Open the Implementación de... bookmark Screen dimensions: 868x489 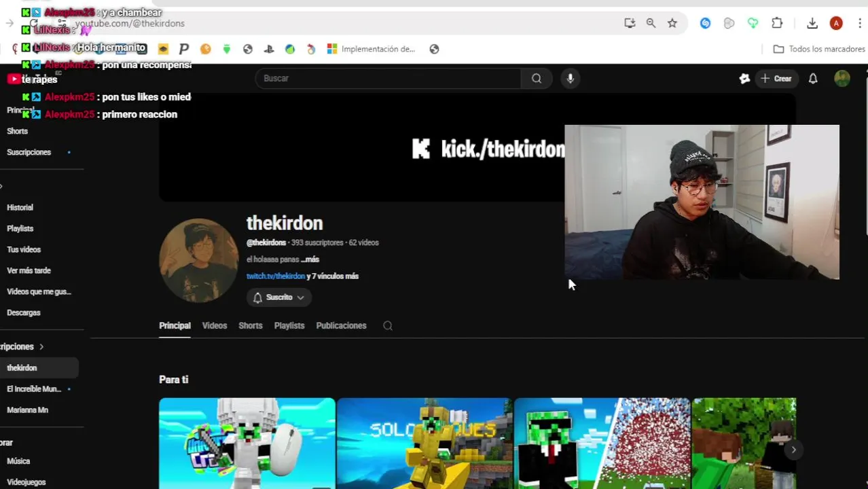point(371,49)
